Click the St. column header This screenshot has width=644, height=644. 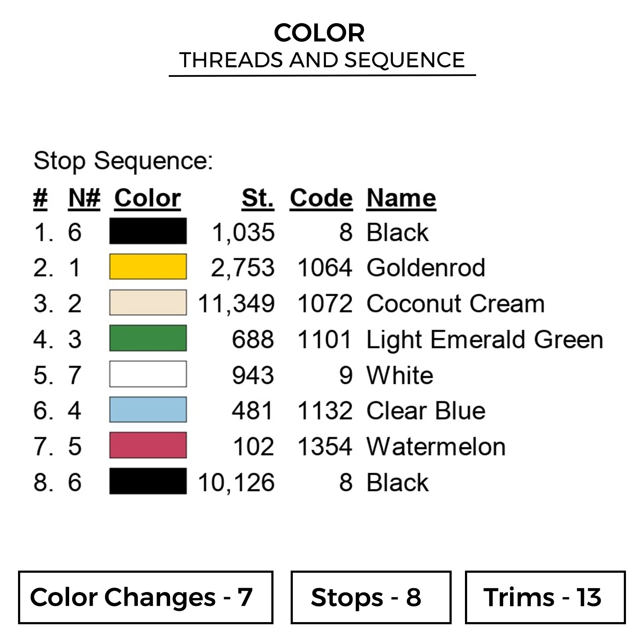pos(258,198)
